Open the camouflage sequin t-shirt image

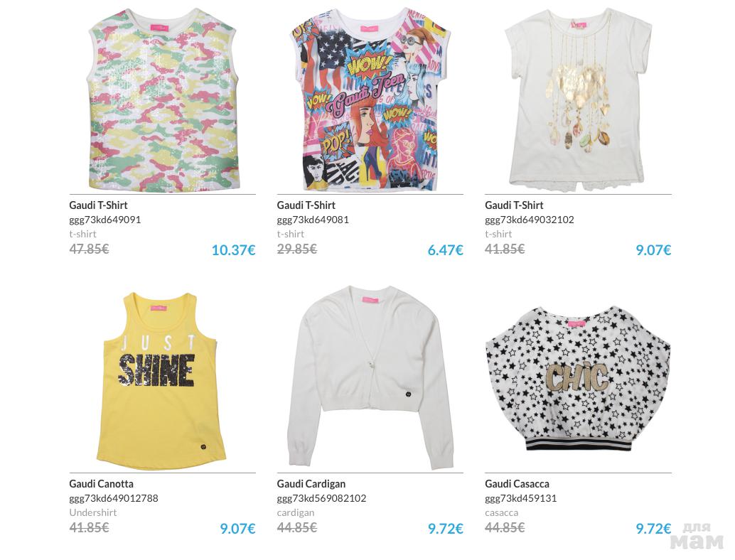tap(163, 99)
